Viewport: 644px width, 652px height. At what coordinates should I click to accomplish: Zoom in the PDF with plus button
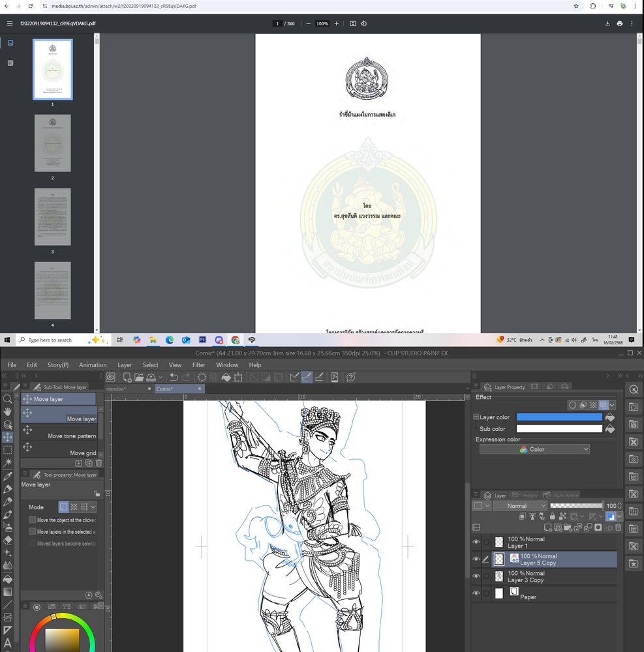337,23
